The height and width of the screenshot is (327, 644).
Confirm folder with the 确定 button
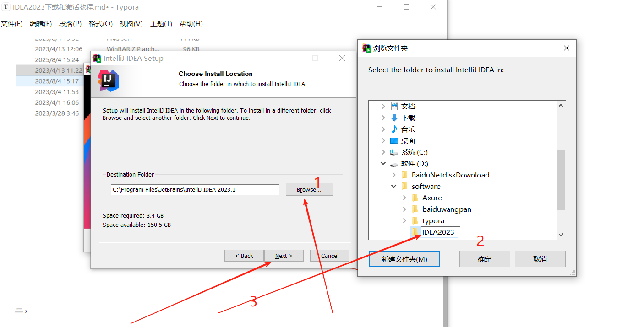pos(485,259)
